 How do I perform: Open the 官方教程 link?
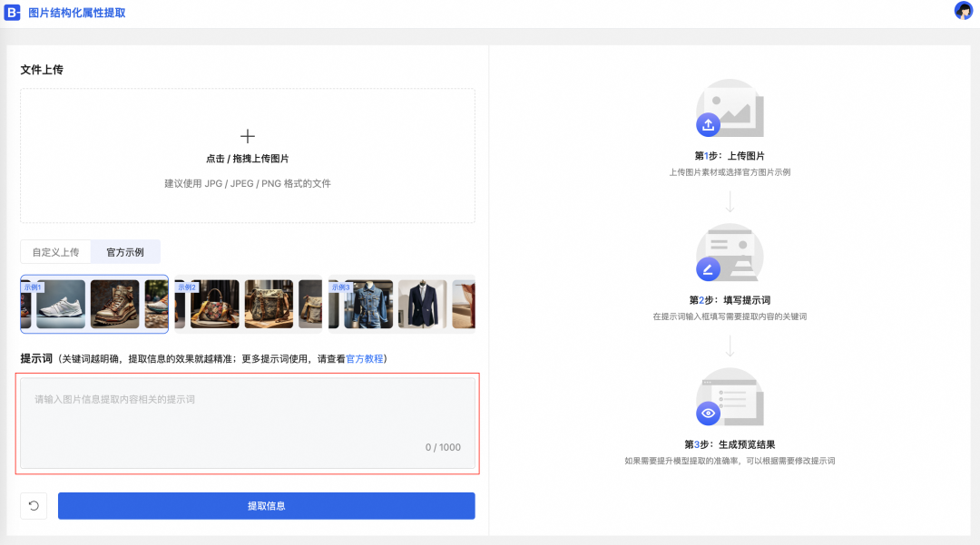coord(365,359)
